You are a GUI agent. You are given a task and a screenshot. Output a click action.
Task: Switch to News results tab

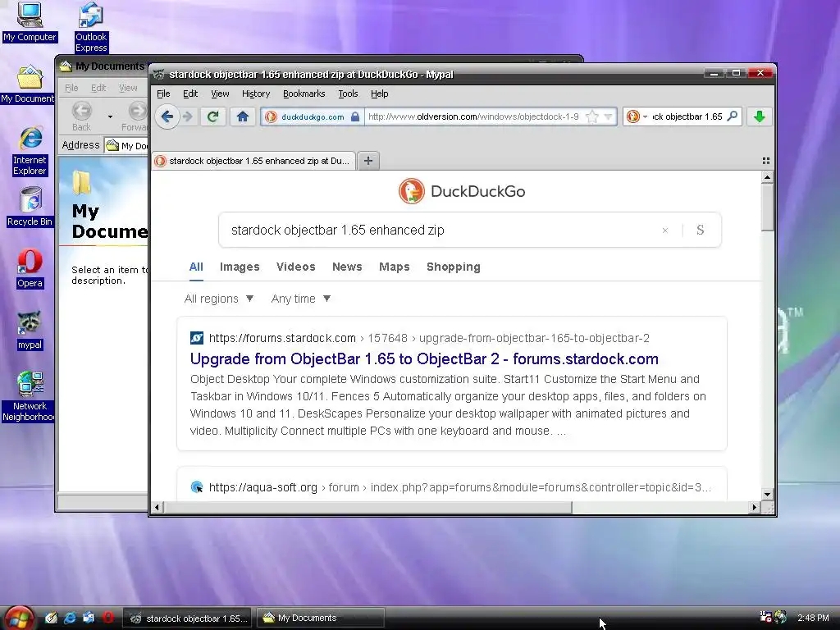(x=347, y=267)
